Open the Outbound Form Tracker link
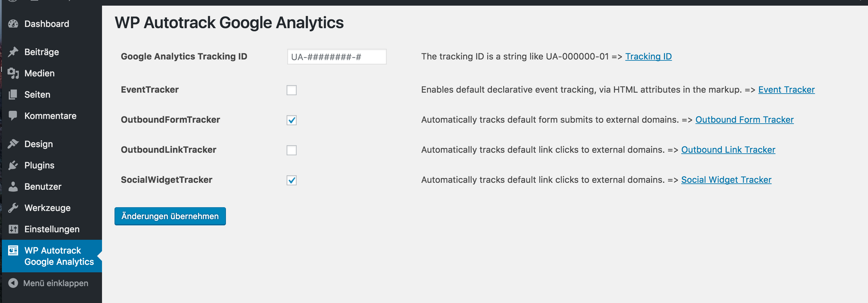This screenshot has width=868, height=303. click(744, 120)
